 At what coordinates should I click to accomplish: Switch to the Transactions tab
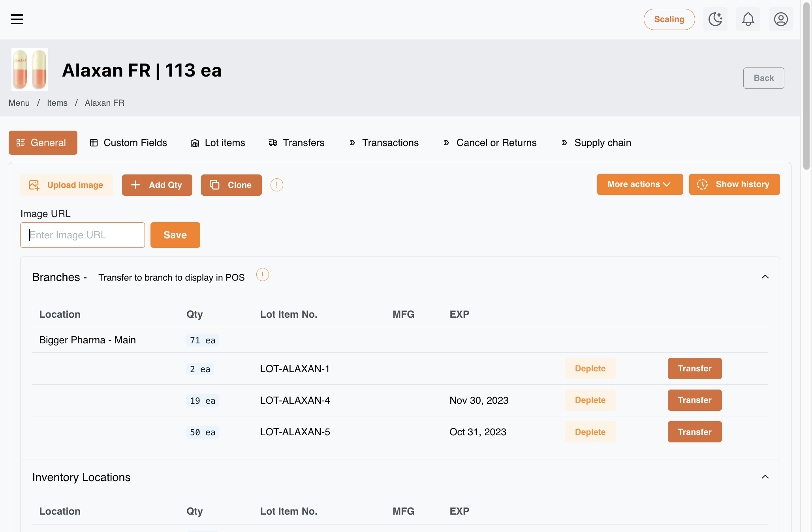coord(384,142)
